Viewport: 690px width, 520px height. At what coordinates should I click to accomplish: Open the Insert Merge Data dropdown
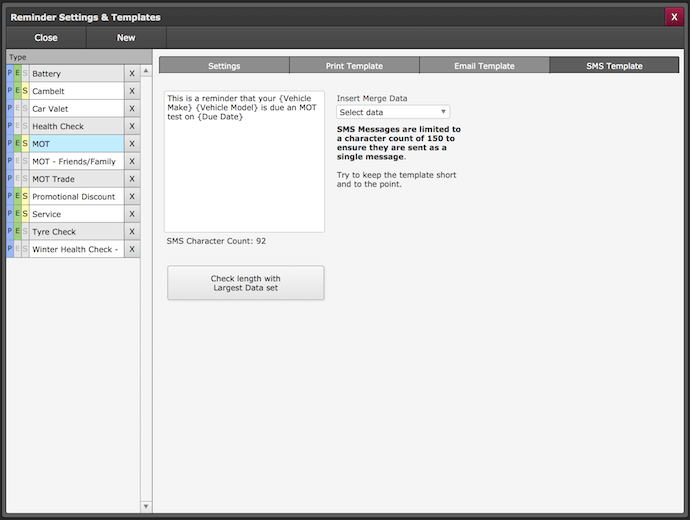point(393,112)
